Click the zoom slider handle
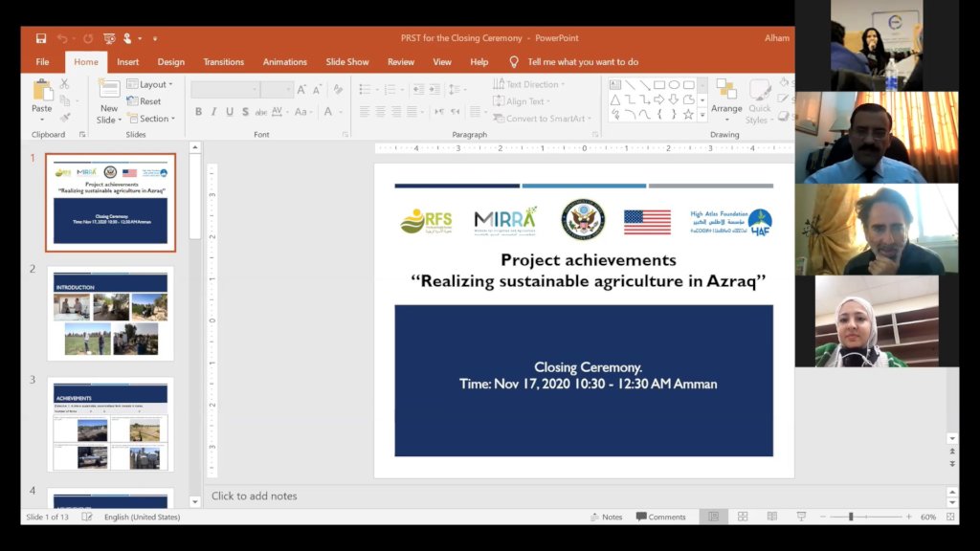 point(851,517)
